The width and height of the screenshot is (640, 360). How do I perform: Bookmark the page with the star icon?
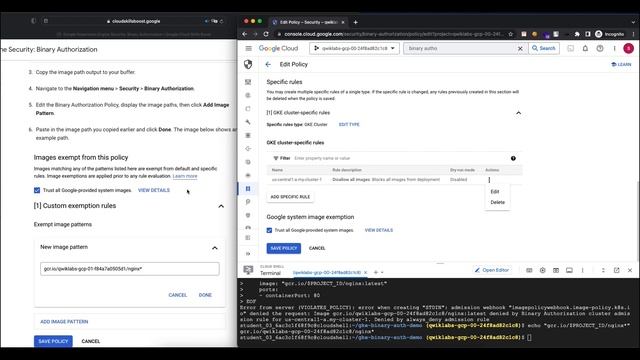tap(511, 34)
